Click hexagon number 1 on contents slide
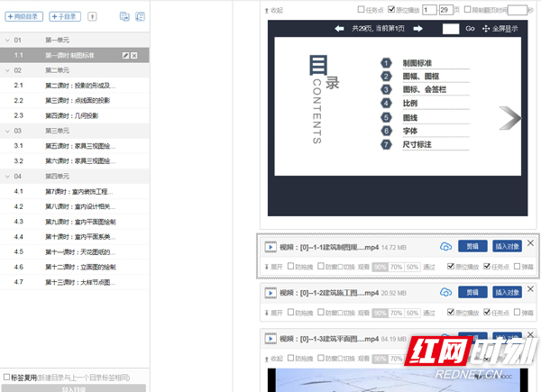541x392 pixels. point(386,63)
